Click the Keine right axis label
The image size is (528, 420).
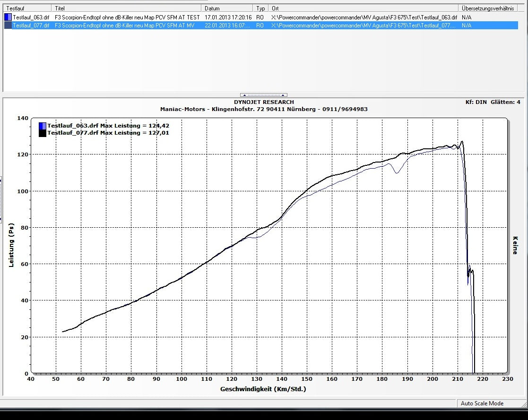(515, 245)
